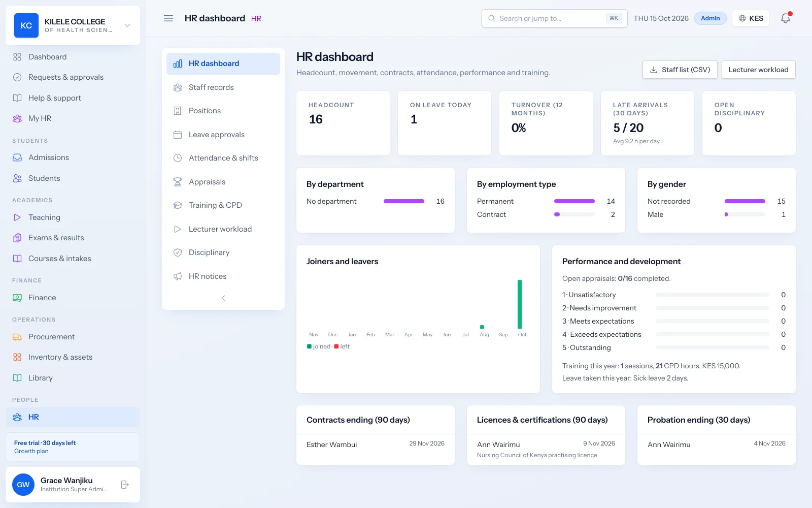Viewport: 812px width, 508px height.
Task: Click the Disciplinary shield icon
Action: click(178, 252)
